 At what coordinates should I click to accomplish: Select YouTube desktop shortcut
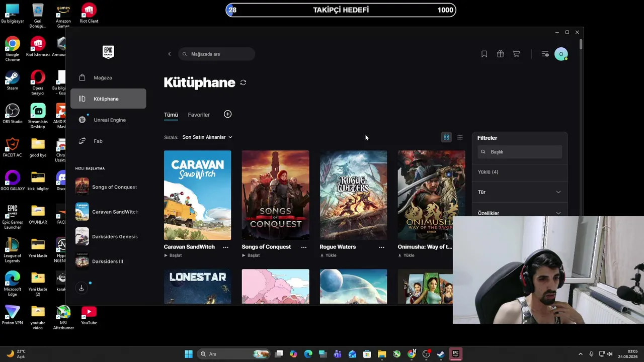[89, 315]
